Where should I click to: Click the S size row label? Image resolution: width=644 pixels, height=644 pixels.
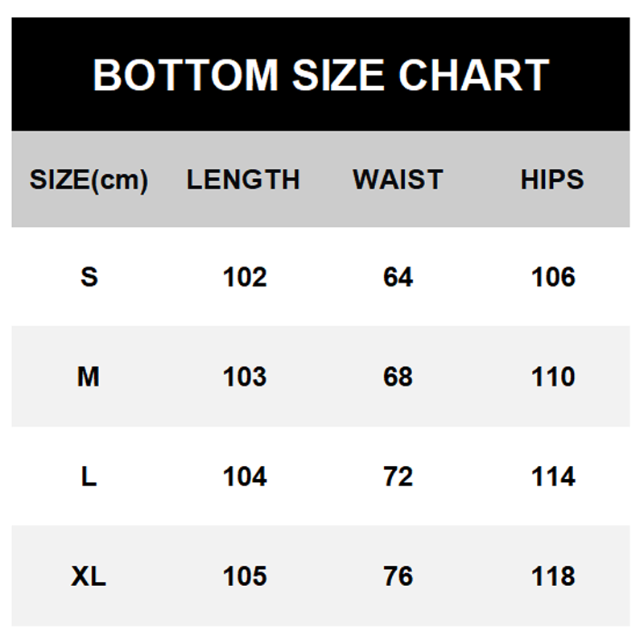[89, 277]
